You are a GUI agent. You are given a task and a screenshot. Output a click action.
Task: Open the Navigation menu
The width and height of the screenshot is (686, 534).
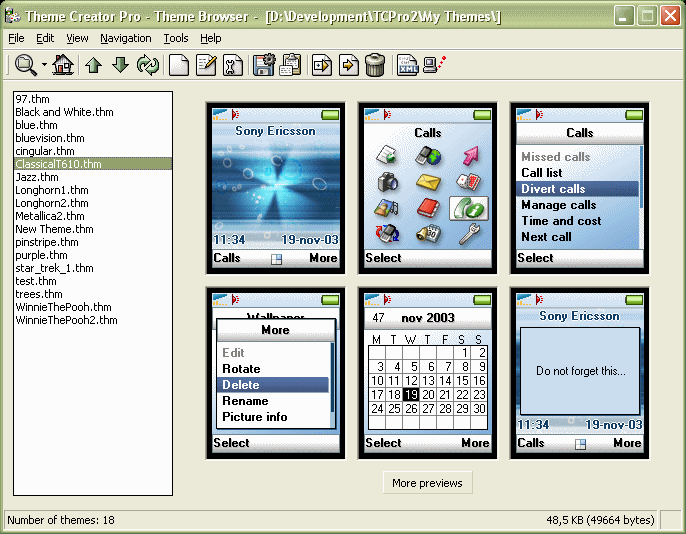pos(126,38)
